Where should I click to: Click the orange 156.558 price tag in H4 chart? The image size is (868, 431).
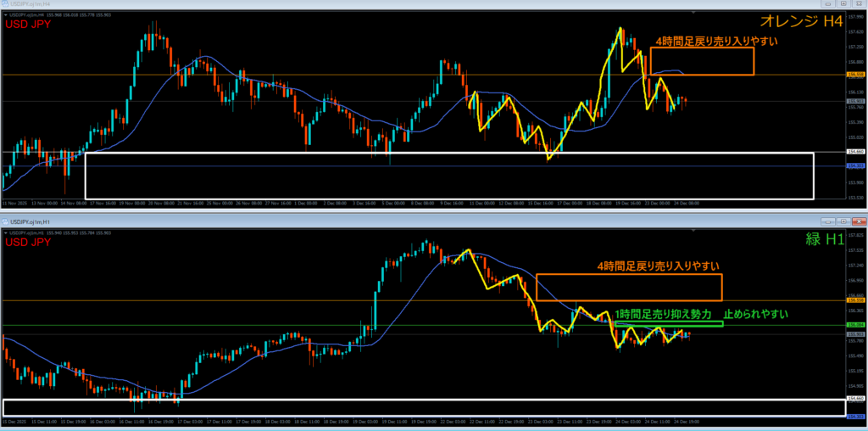pos(856,74)
